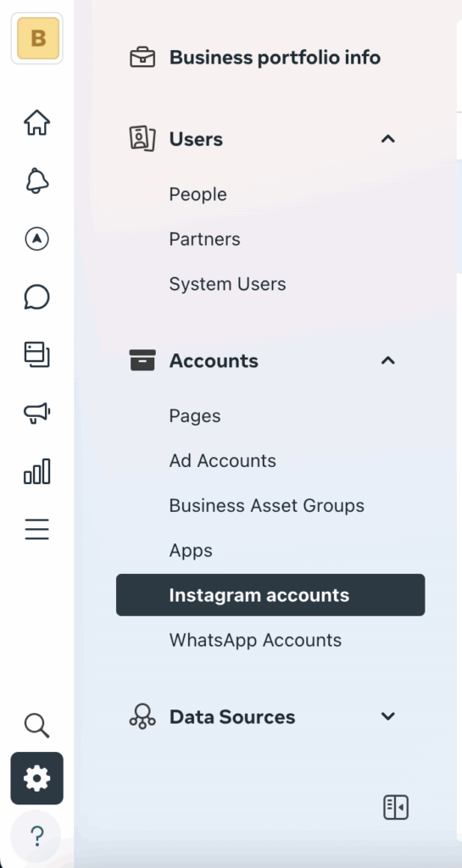Collapse the Accounts section chevron

388,361
